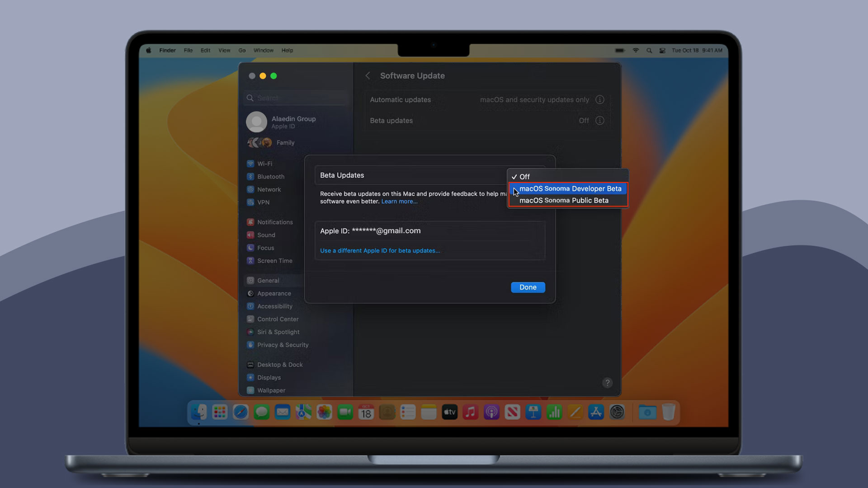This screenshot has width=868, height=488.
Task: Launch FaceTime from the Dock
Action: [345, 412]
